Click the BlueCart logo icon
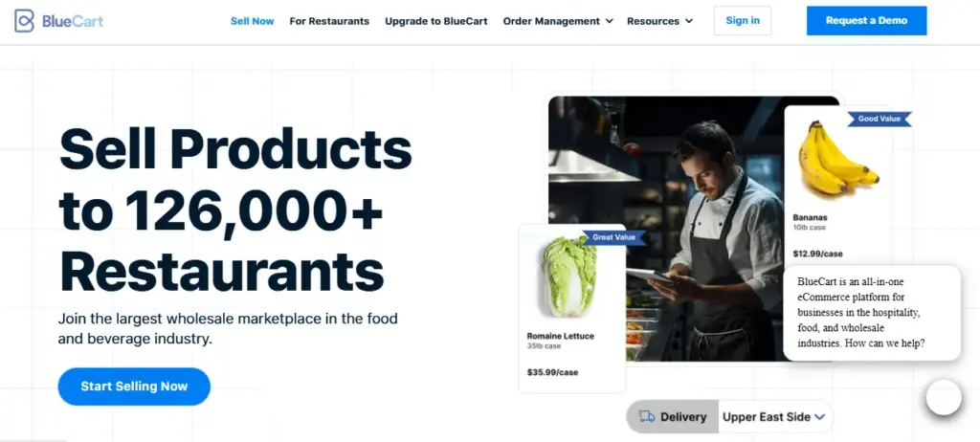Viewport: 980px width, 442px height. point(24,21)
